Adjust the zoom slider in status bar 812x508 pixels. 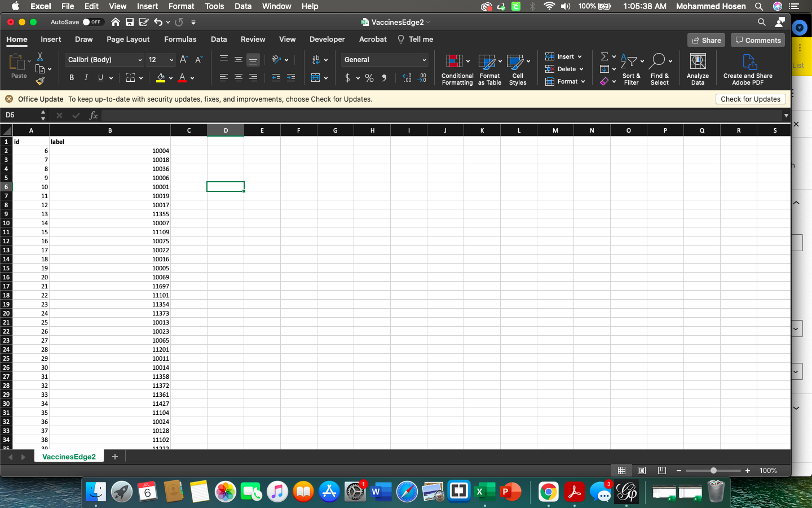pyautogui.click(x=713, y=471)
